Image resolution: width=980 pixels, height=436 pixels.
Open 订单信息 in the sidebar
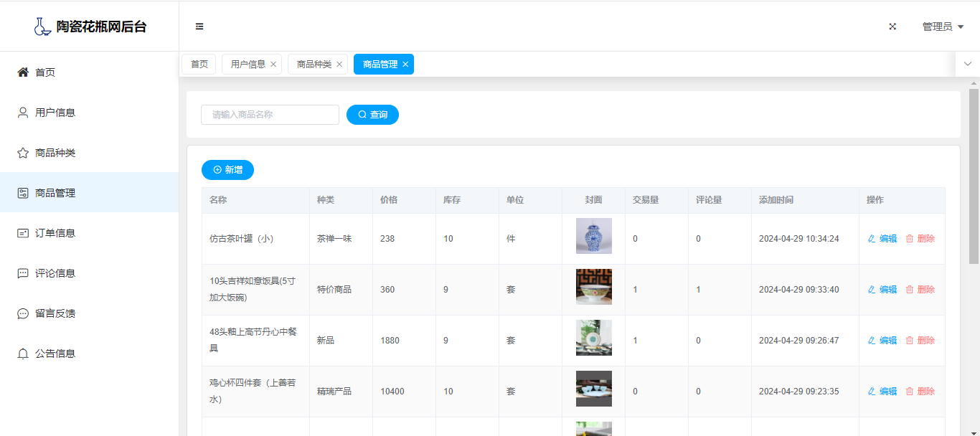(55, 233)
